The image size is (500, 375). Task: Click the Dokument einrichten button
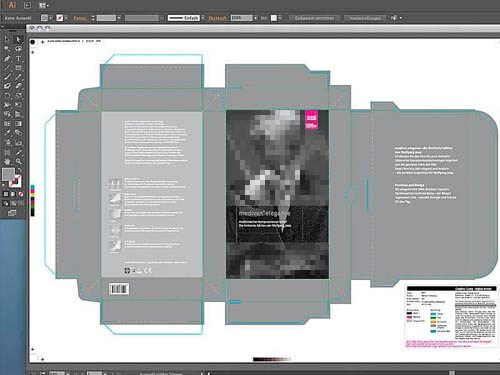[x=314, y=18]
